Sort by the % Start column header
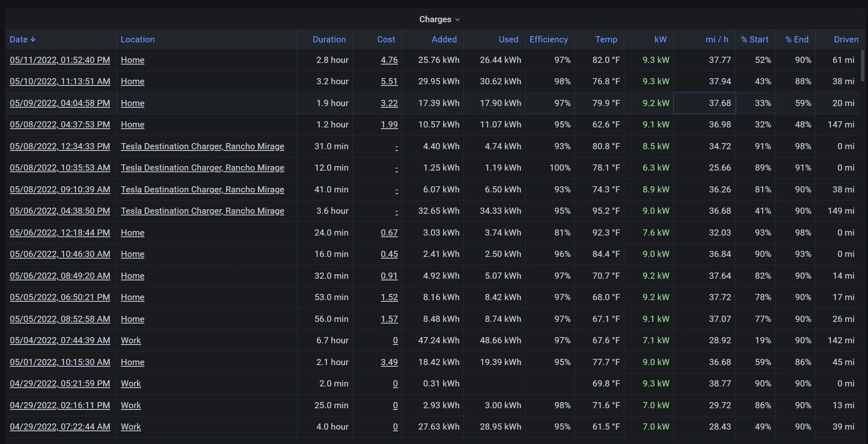The width and height of the screenshot is (868, 444). (x=754, y=39)
